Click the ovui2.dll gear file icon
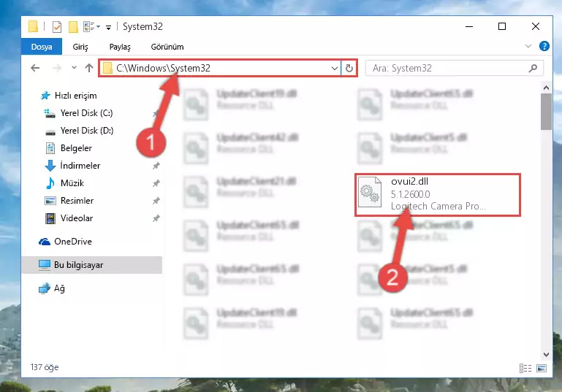 (370, 192)
